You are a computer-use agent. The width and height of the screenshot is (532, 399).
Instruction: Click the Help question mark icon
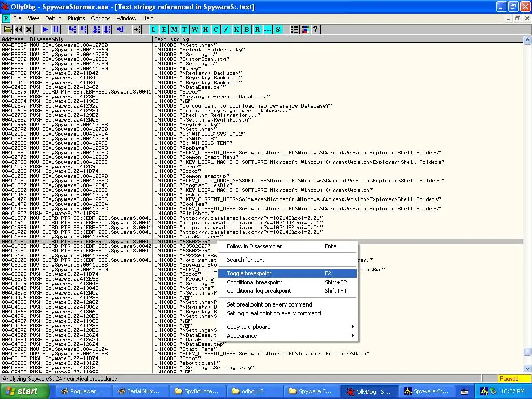[x=315, y=30]
